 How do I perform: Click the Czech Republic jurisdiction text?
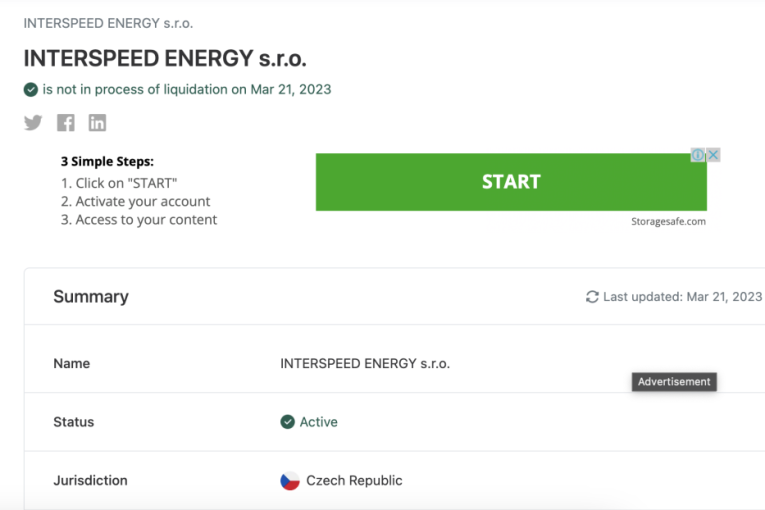pos(354,481)
